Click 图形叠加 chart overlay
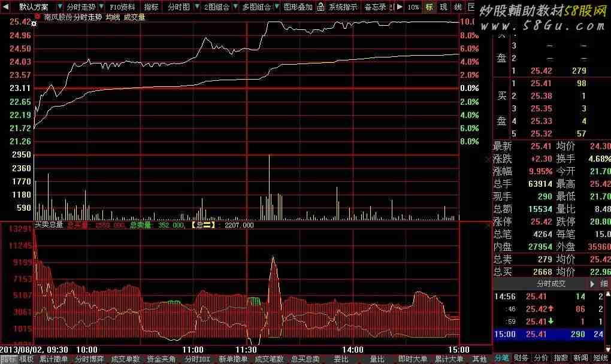This screenshot has width=611, height=364. coord(298,7)
